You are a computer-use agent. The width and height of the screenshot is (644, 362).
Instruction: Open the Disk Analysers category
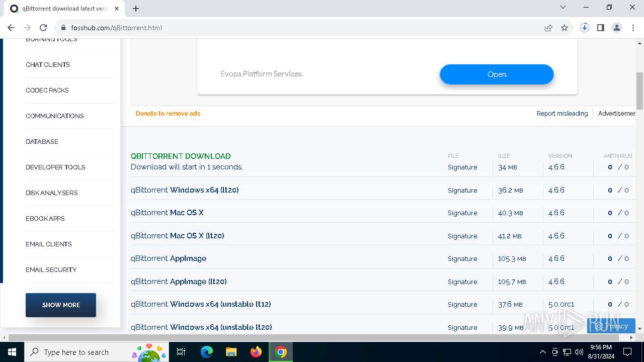[52, 193]
